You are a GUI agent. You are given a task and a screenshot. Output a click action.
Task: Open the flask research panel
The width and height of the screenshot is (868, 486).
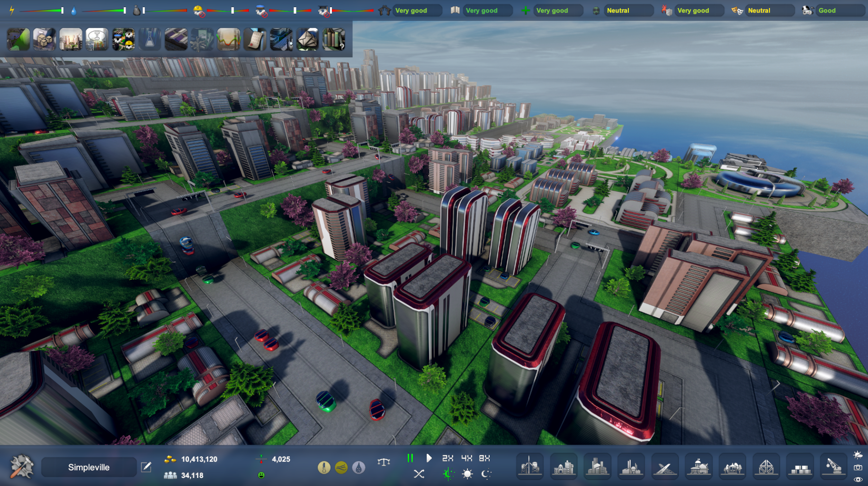coord(150,39)
